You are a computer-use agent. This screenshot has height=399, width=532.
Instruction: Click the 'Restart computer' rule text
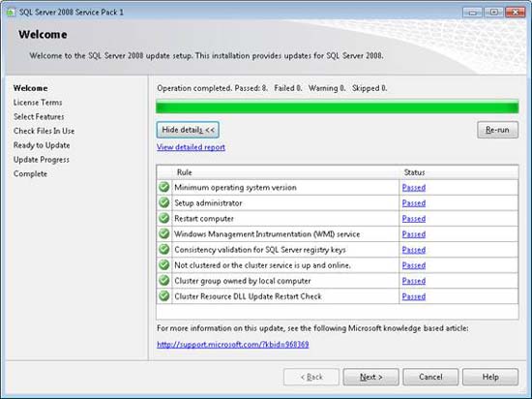pos(204,219)
